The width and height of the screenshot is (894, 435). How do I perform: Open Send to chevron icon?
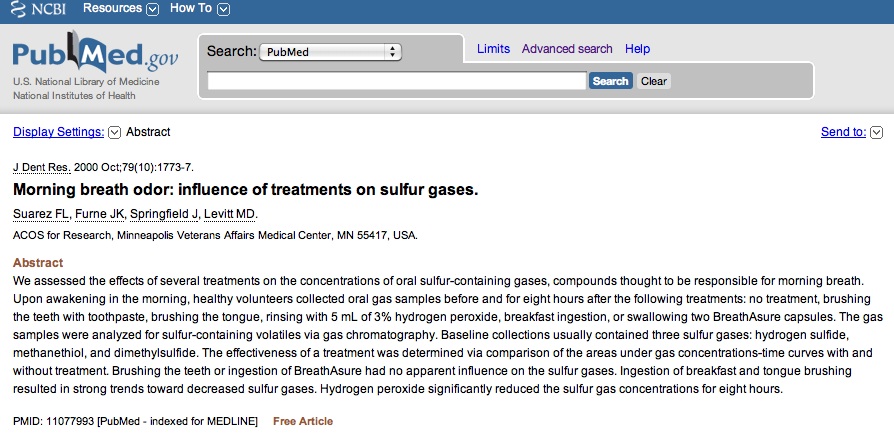(877, 133)
